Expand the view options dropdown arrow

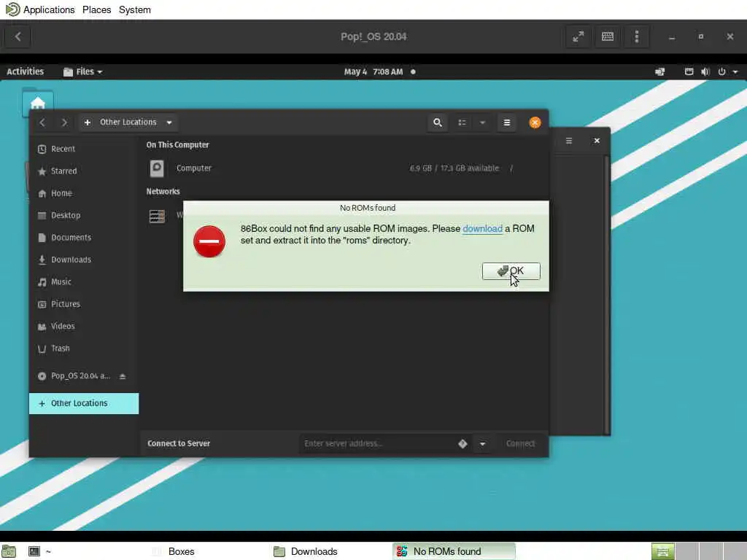click(x=482, y=122)
